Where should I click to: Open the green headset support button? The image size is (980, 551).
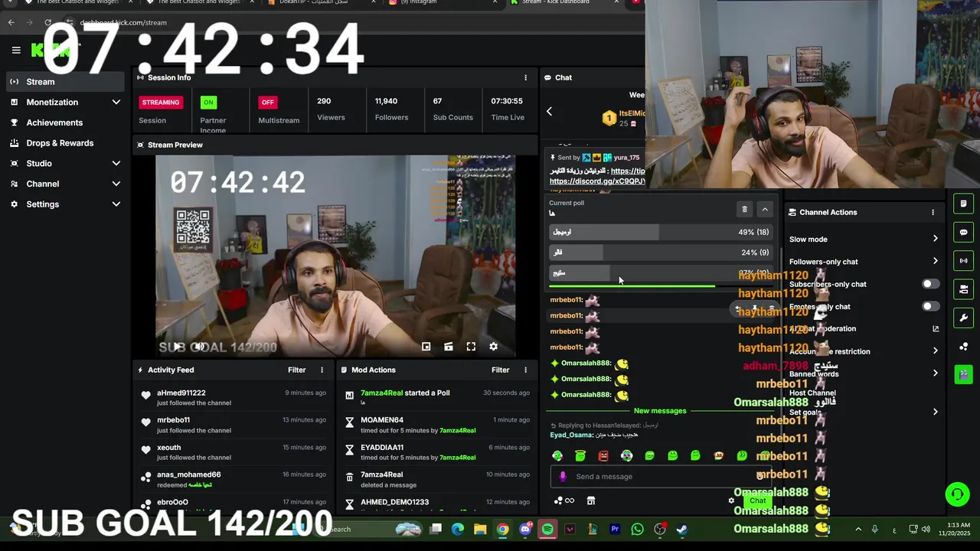tap(957, 494)
